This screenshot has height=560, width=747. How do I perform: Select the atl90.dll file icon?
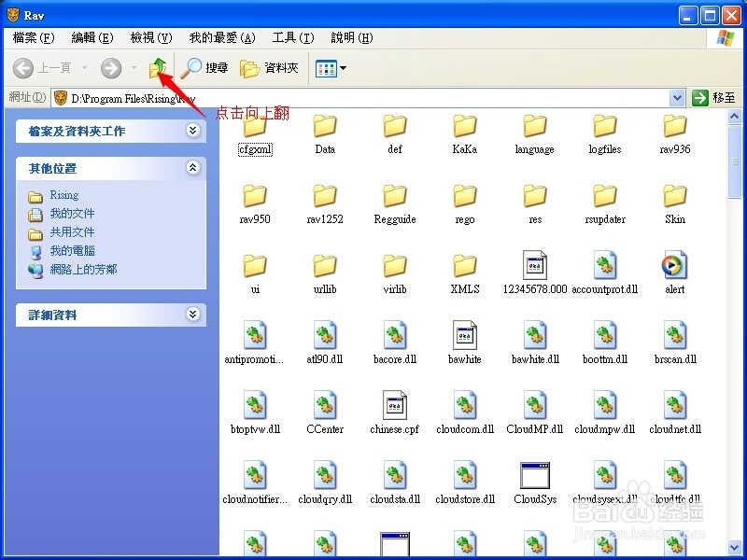coord(325,335)
